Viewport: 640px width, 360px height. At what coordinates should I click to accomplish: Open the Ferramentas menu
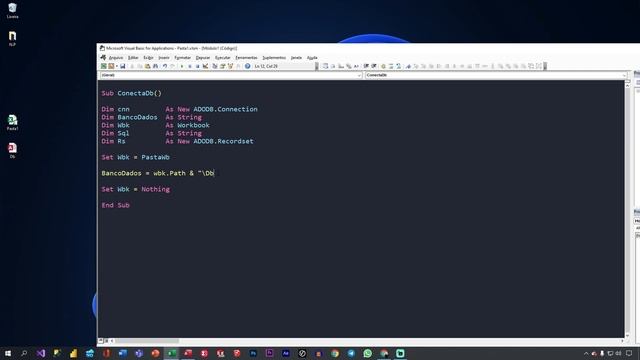[246, 58]
